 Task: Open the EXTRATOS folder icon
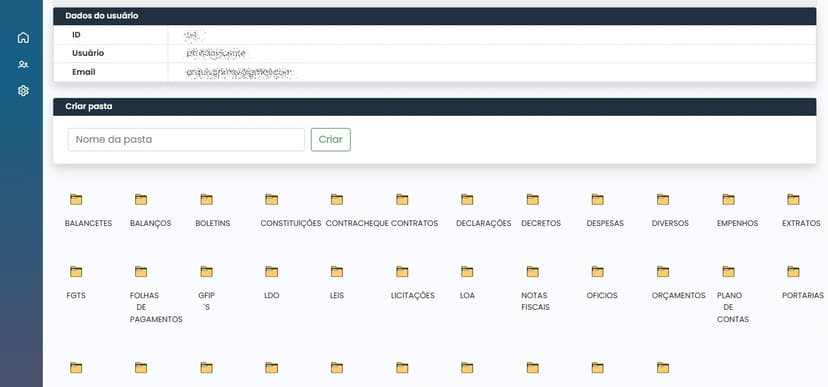794,200
